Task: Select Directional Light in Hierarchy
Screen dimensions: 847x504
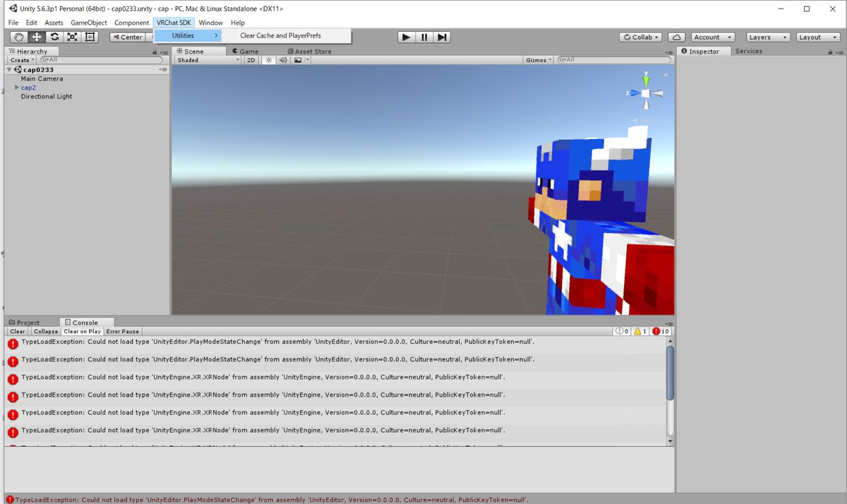Action: pyautogui.click(x=47, y=97)
